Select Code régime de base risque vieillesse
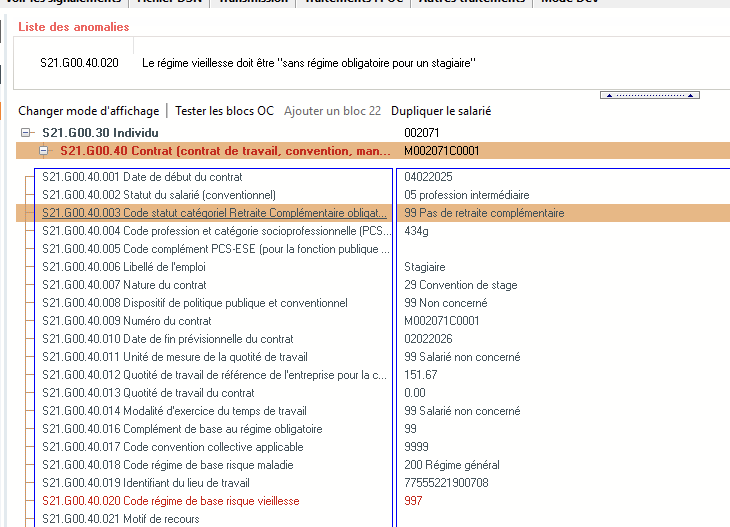The image size is (730, 527). 170,501
